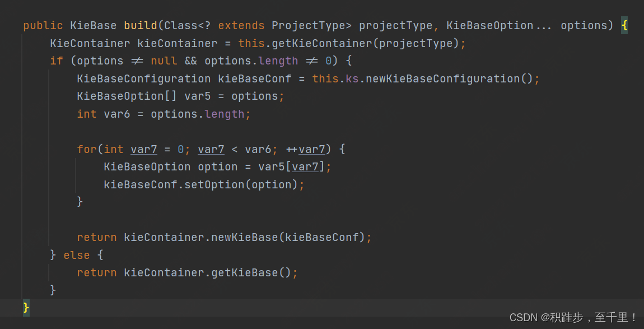Click the underlined ++var7 increment
This screenshot has height=329, width=644.
click(x=305, y=149)
